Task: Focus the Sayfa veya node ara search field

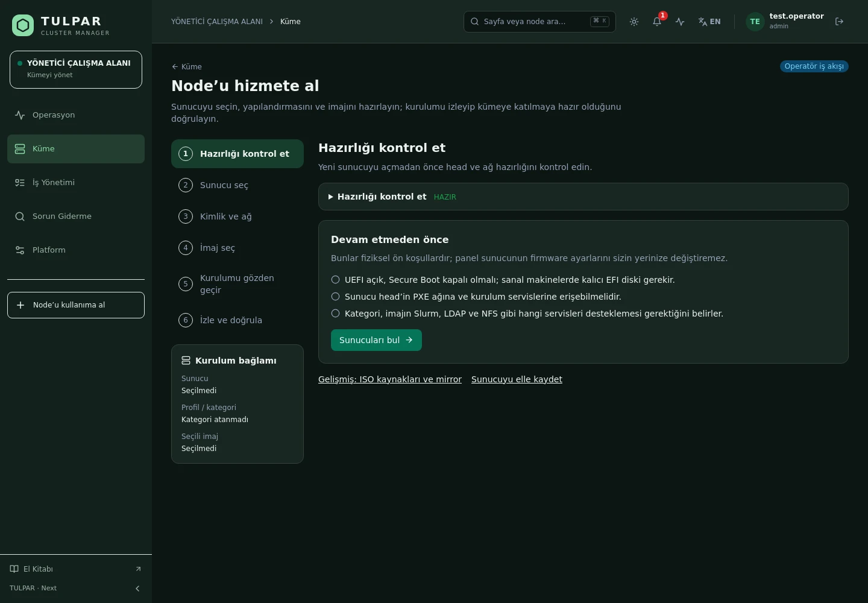Action: click(x=539, y=22)
